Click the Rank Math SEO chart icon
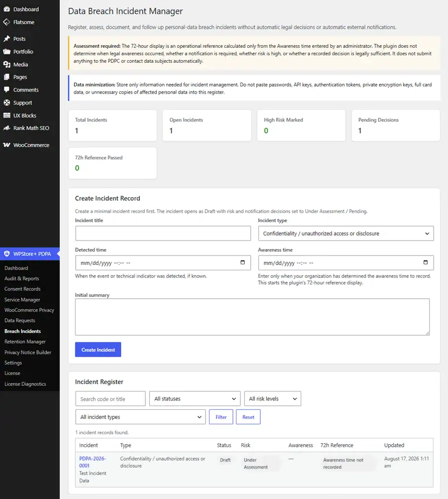The height and width of the screenshot is (499, 448). pos(6,128)
